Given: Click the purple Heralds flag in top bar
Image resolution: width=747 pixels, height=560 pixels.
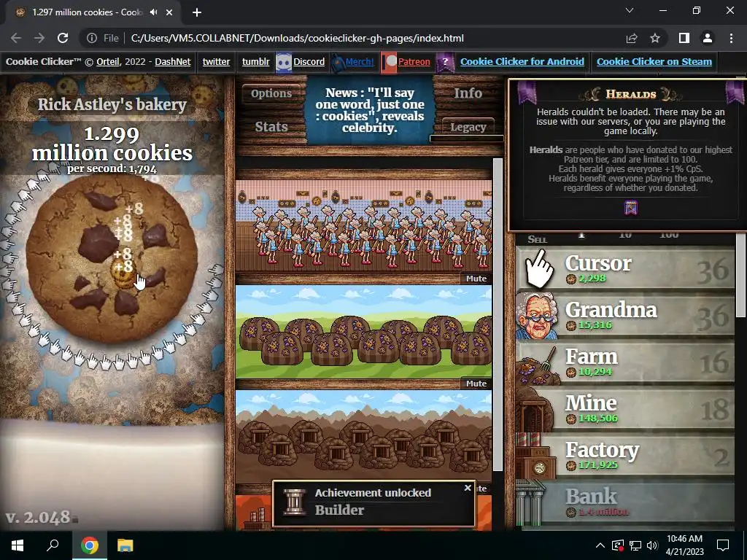Looking at the screenshot, I should click(445, 62).
